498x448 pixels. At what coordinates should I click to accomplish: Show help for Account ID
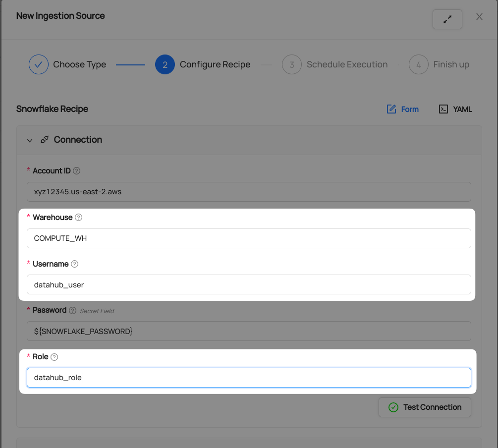pyautogui.click(x=76, y=171)
